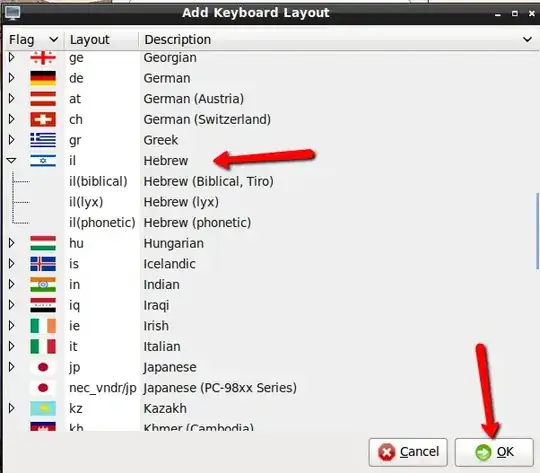Select the German (Austria) description
Screen dimensions: 540x473
tap(194, 99)
